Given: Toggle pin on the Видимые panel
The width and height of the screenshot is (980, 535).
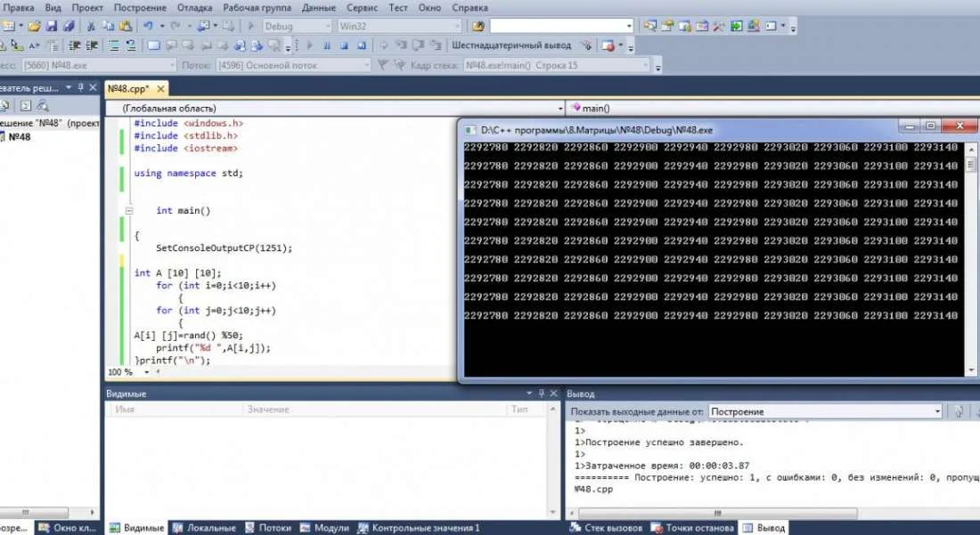Looking at the screenshot, I should pos(540,393).
